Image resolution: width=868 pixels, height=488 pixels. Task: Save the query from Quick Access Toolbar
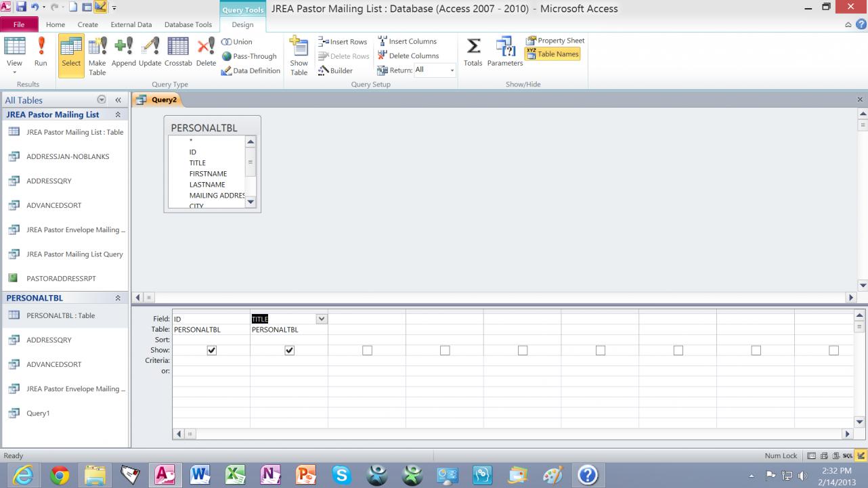21,7
